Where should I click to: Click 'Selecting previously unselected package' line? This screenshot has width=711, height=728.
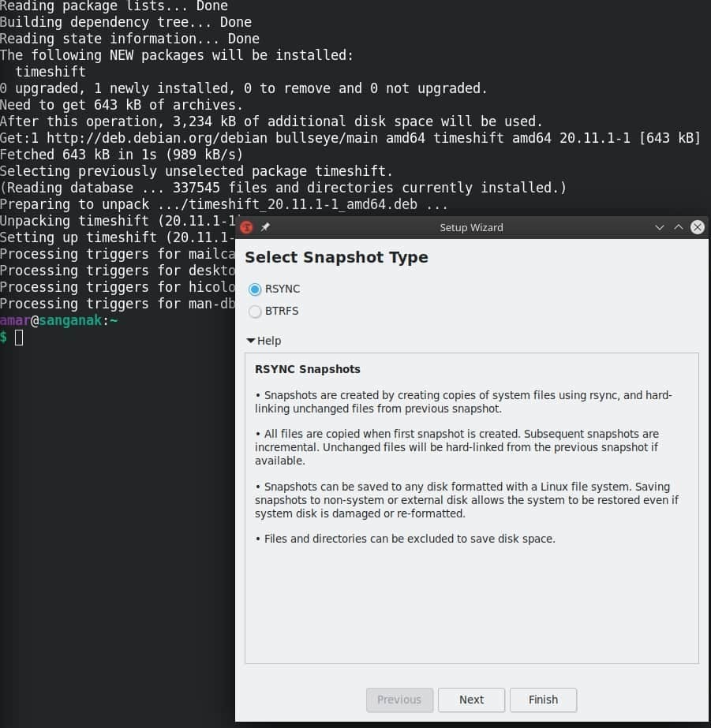196,171
